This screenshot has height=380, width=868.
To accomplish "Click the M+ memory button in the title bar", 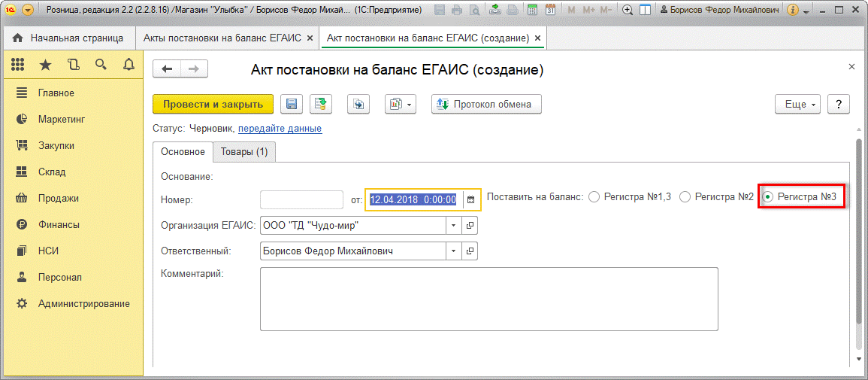I will [x=588, y=10].
